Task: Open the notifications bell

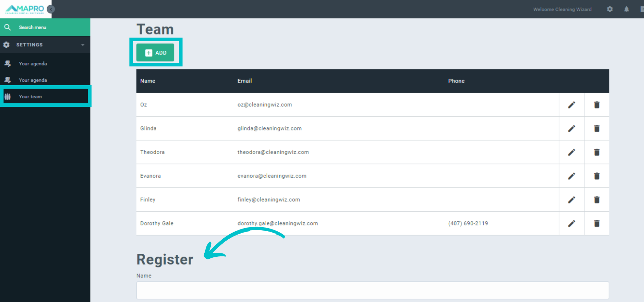Action: point(626,9)
